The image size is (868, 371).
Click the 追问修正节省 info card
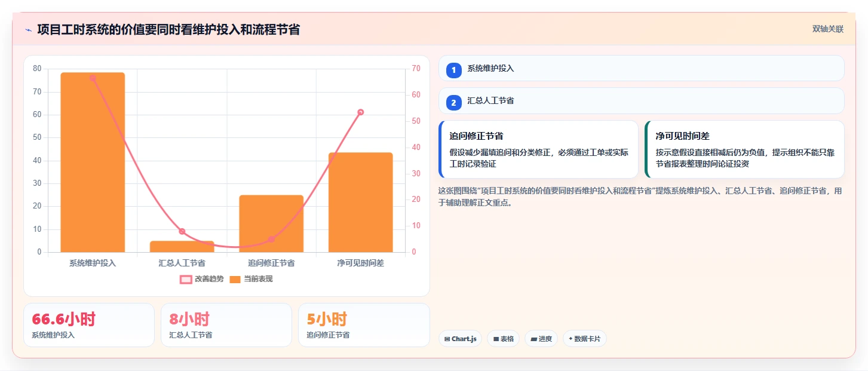click(x=538, y=149)
